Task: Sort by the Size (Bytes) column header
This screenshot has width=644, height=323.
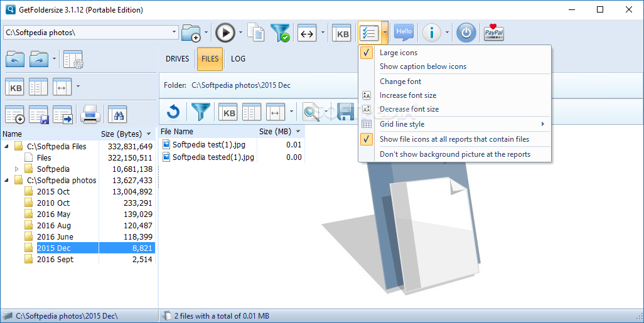Action: tap(127, 134)
